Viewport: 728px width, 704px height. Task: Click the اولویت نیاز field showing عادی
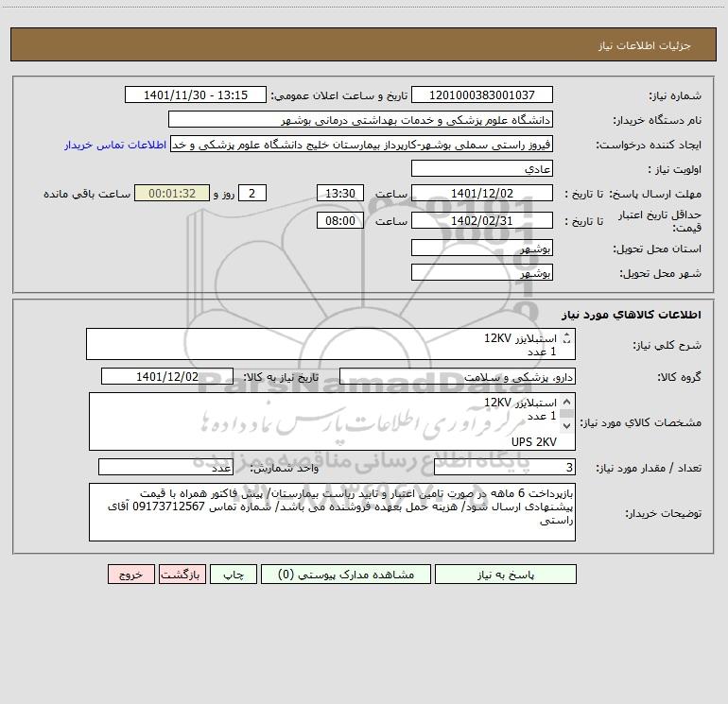(x=482, y=168)
